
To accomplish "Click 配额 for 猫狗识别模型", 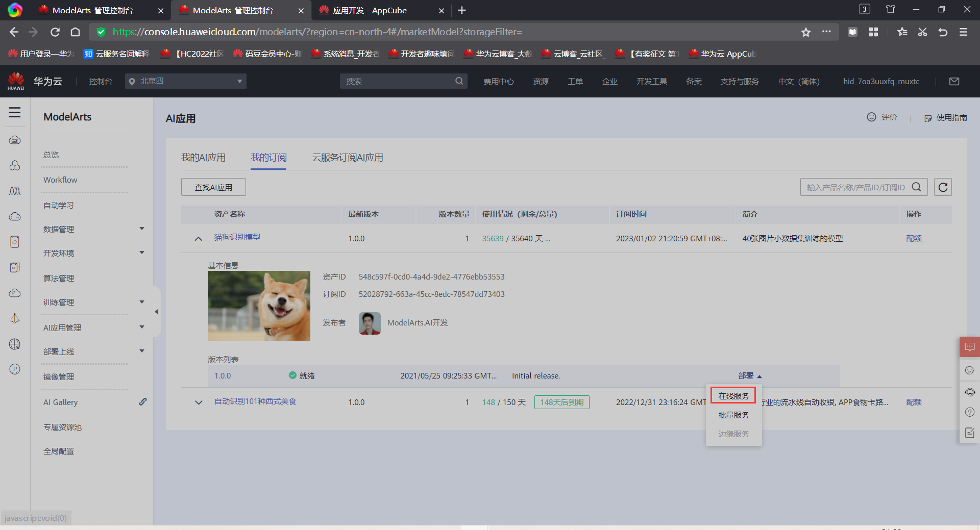I will click(x=914, y=239).
